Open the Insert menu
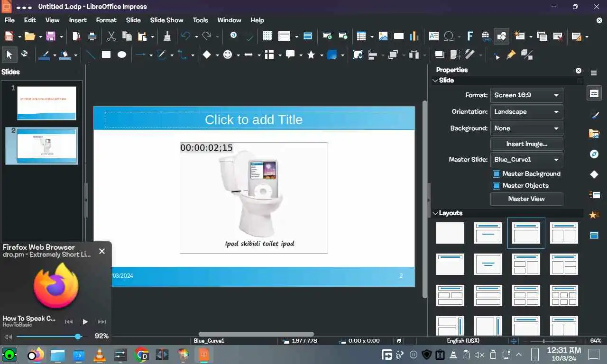607x364 pixels. point(78,20)
